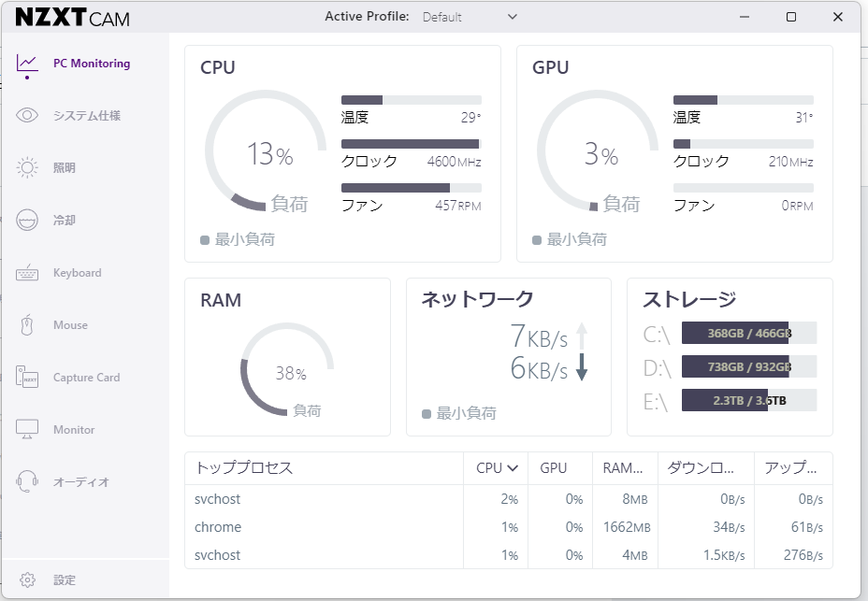Click the 4600MHz CPU clock value
This screenshot has width=868, height=601.
(x=454, y=162)
